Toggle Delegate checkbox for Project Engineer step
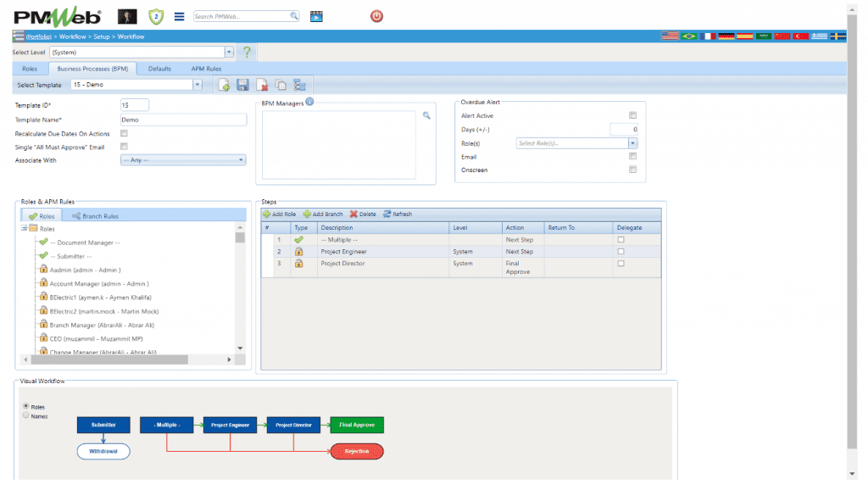 pos(620,252)
